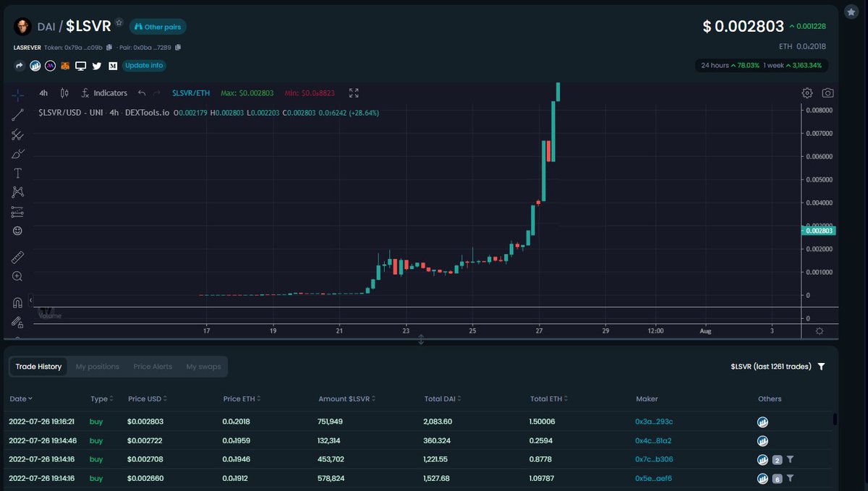The width and height of the screenshot is (868, 491).
Task: Sort trades by Price USD
Action: tap(148, 399)
